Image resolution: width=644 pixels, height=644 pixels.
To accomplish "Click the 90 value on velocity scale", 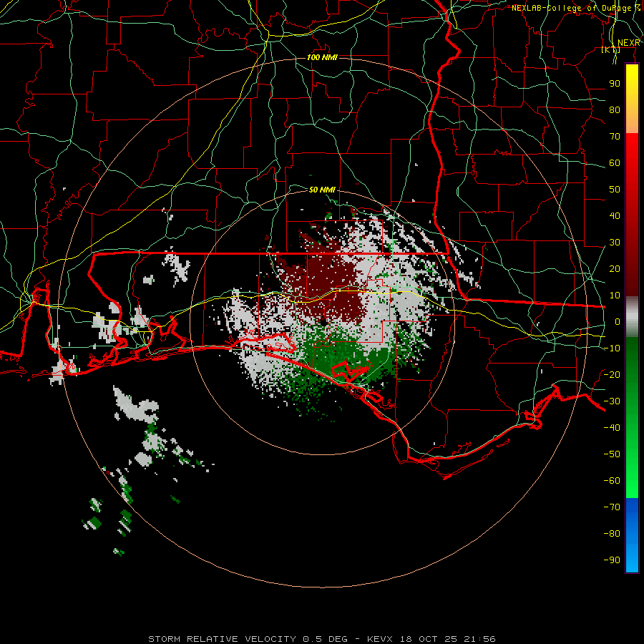I will [x=615, y=84].
